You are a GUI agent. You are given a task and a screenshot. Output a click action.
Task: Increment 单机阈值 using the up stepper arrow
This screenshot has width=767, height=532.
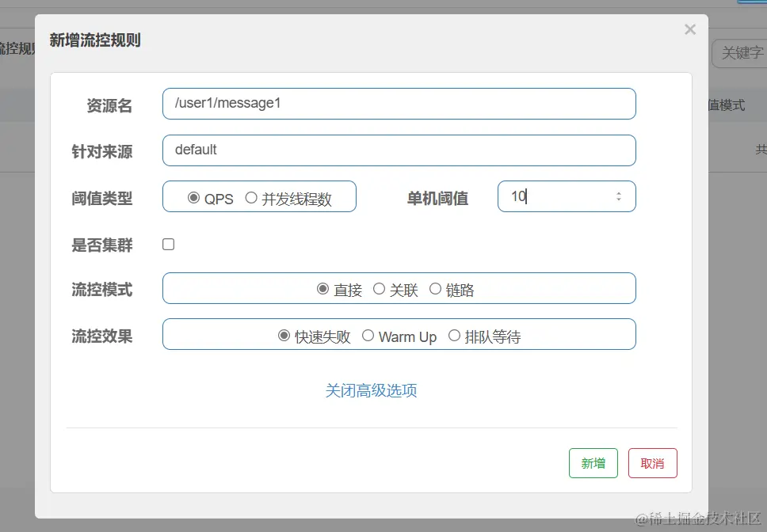[x=618, y=192]
